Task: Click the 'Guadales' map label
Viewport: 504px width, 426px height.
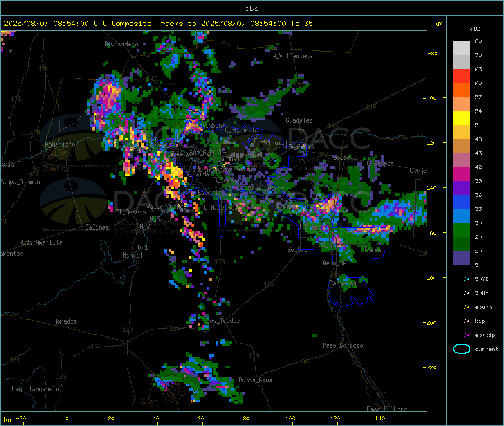Action: click(299, 120)
